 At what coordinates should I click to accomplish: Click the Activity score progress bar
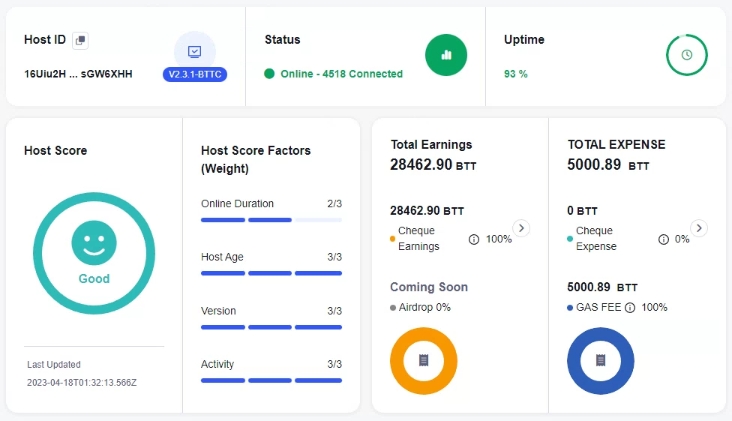(x=271, y=380)
